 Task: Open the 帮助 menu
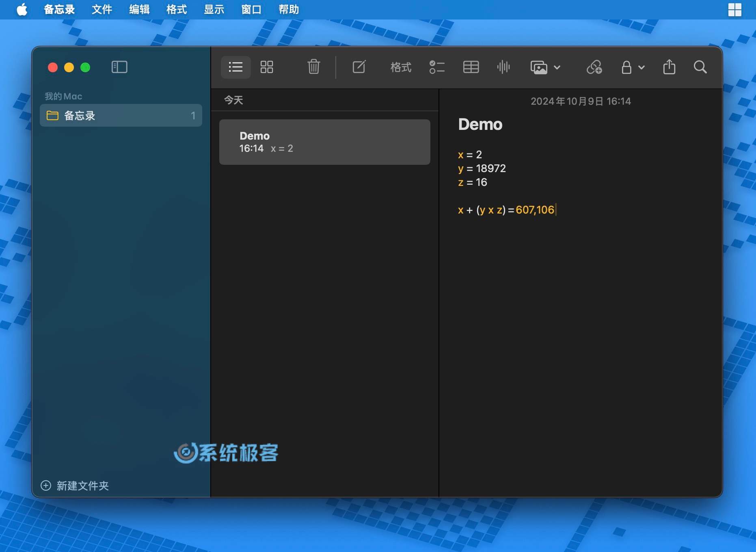[289, 9]
